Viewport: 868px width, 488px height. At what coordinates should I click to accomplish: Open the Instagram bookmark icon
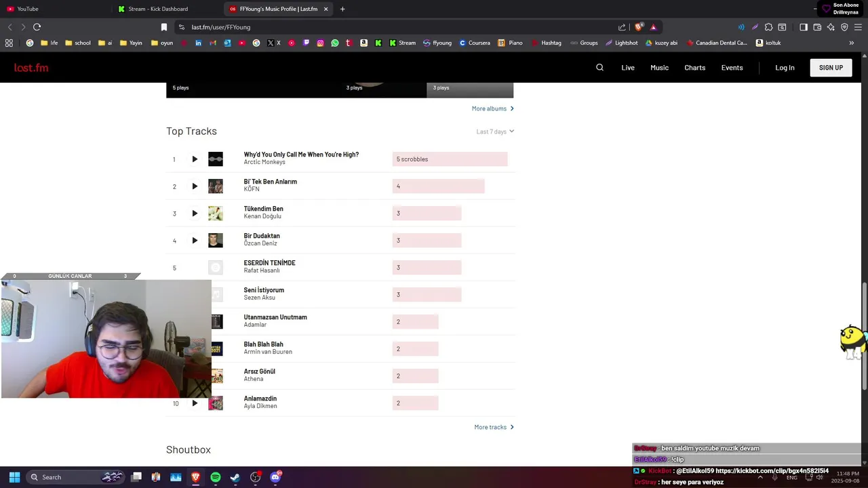[321, 43]
